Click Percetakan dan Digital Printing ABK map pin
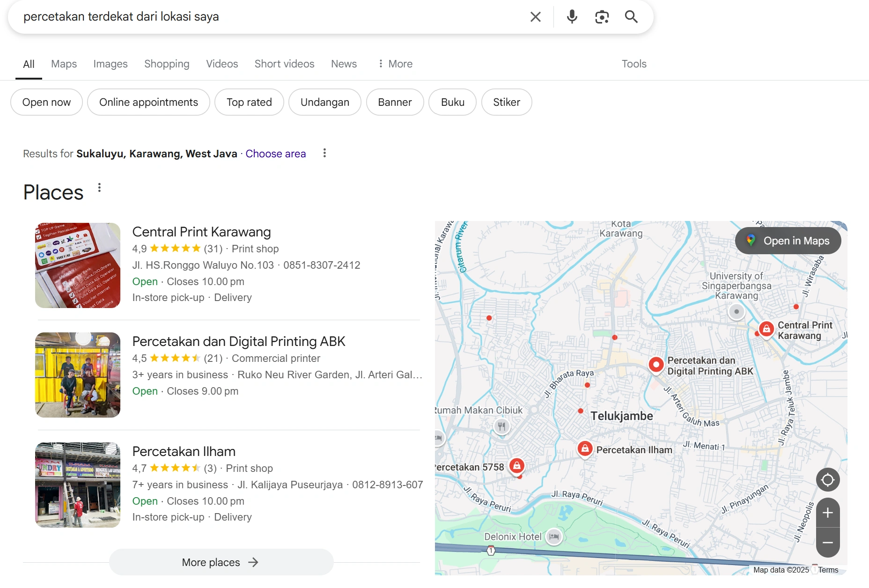The width and height of the screenshot is (869, 588). [x=656, y=364]
